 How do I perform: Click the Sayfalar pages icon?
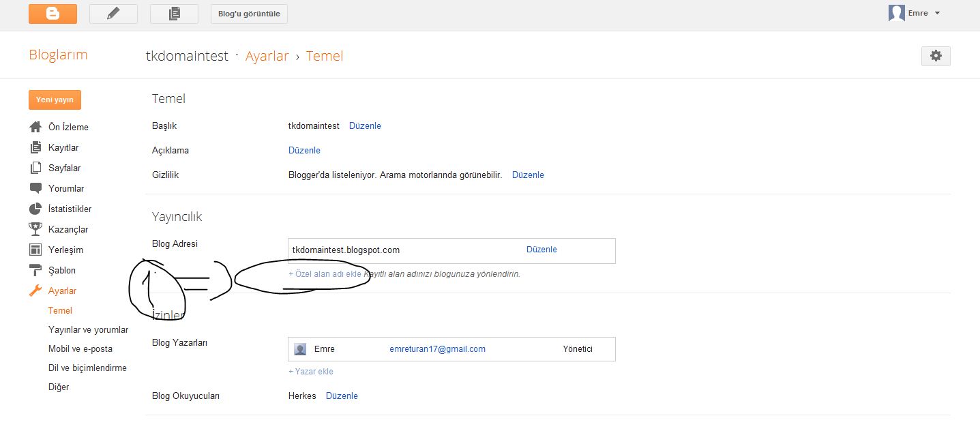pos(36,168)
